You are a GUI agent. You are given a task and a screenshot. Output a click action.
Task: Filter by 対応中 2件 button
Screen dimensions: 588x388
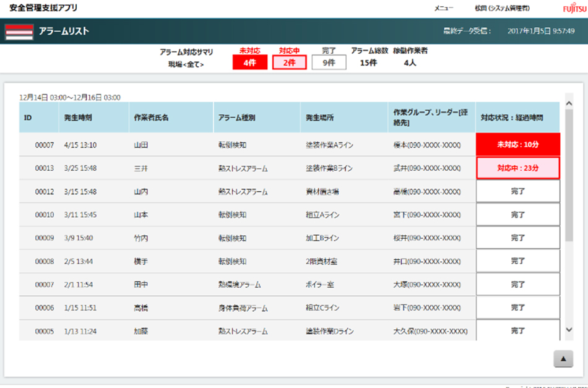(x=289, y=63)
